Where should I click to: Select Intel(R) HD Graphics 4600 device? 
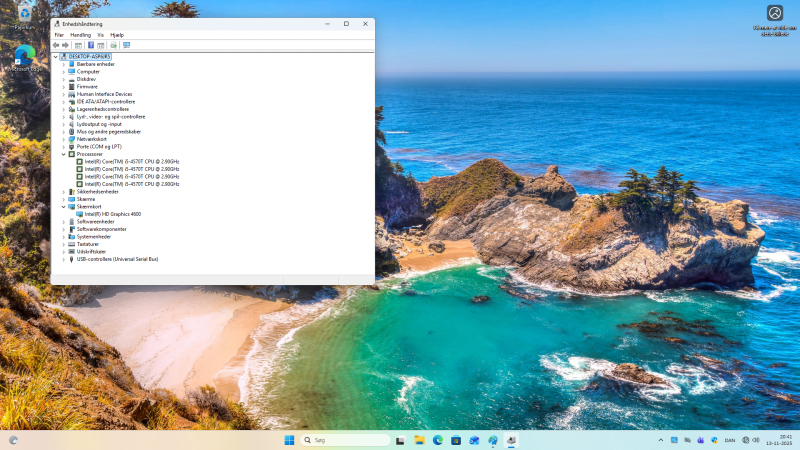(112, 214)
